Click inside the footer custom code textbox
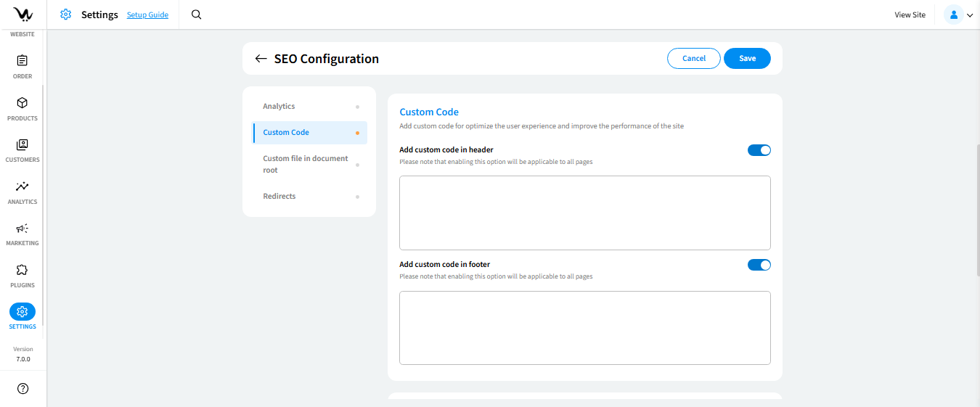The height and width of the screenshot is (407, 980). pyautogui.click(x=584, y=328)
